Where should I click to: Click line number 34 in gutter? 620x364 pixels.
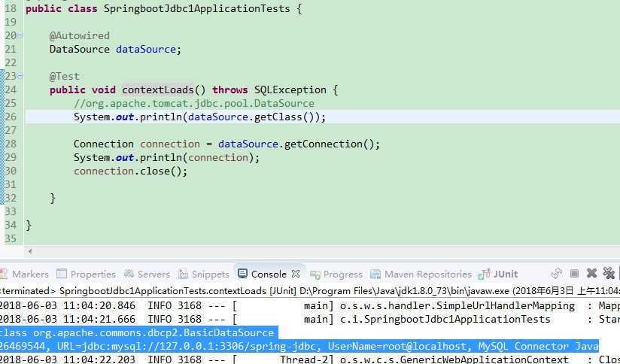[11, 225]
